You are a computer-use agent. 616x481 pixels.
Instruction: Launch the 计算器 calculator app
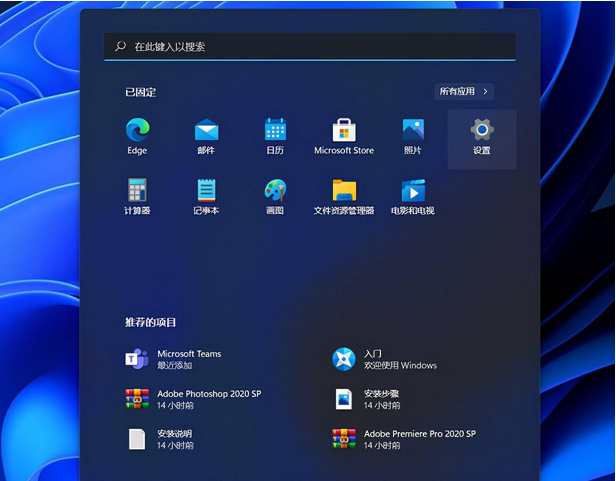(137, 190)
